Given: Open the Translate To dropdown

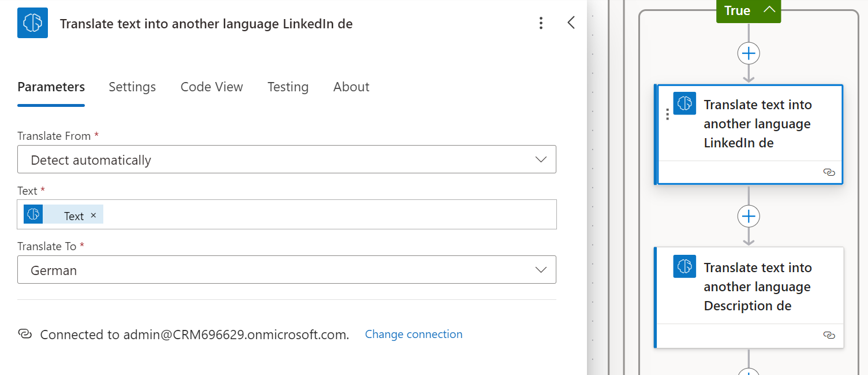Looking at the screenshot, I should (x=541, y=269).
